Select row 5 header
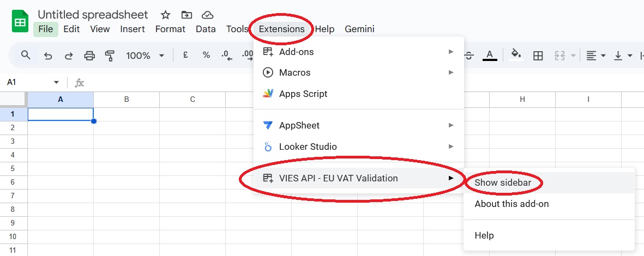 pyautogui.click(x=13, y=168)
